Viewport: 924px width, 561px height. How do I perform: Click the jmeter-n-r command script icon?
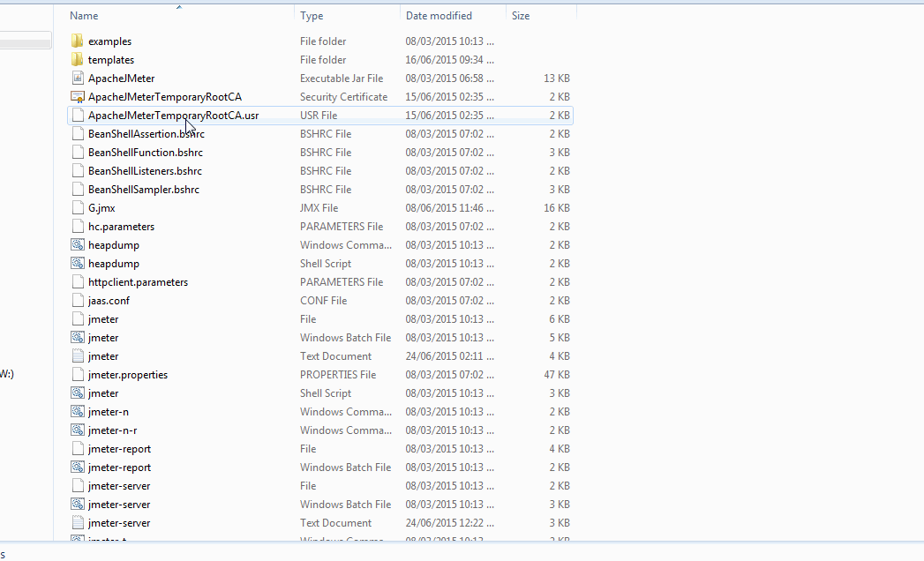click(x=77, y=430)
